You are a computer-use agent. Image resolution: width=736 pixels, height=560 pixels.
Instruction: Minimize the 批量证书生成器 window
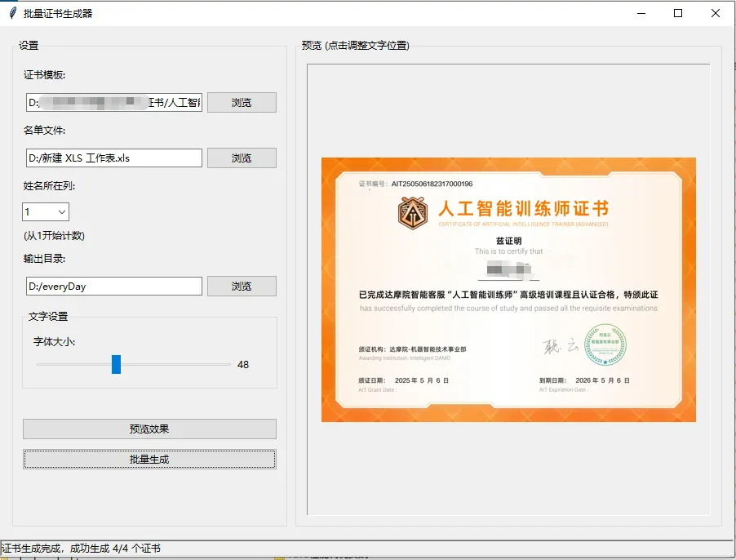tap(641, 13)
